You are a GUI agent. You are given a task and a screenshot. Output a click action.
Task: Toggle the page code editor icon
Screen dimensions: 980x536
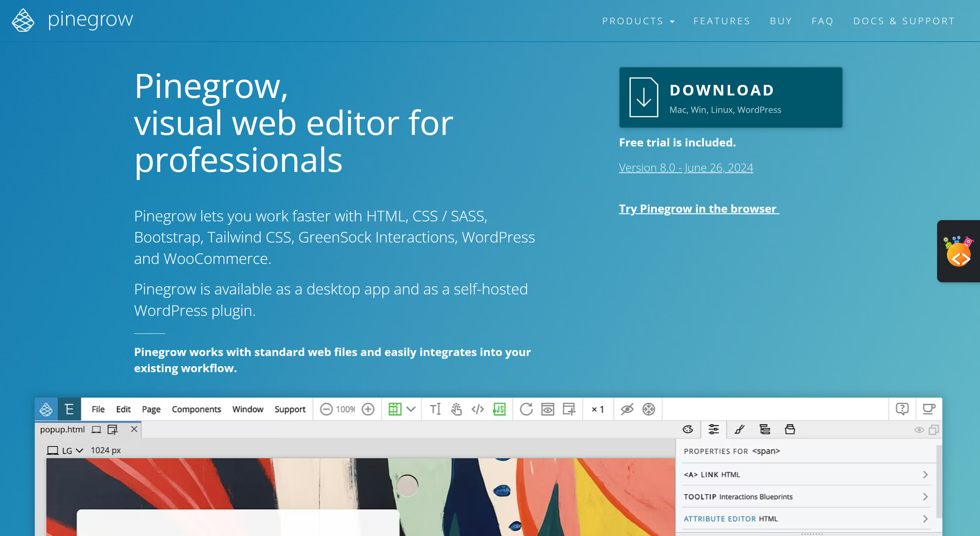[x=478, y=409]
